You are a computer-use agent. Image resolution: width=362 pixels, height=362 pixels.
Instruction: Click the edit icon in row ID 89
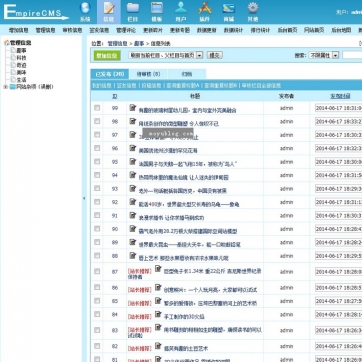(x=133, y=242)
